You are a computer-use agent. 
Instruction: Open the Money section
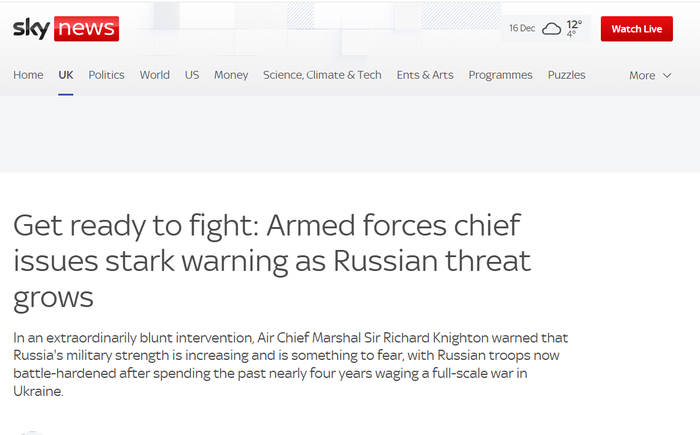(231, 75)
